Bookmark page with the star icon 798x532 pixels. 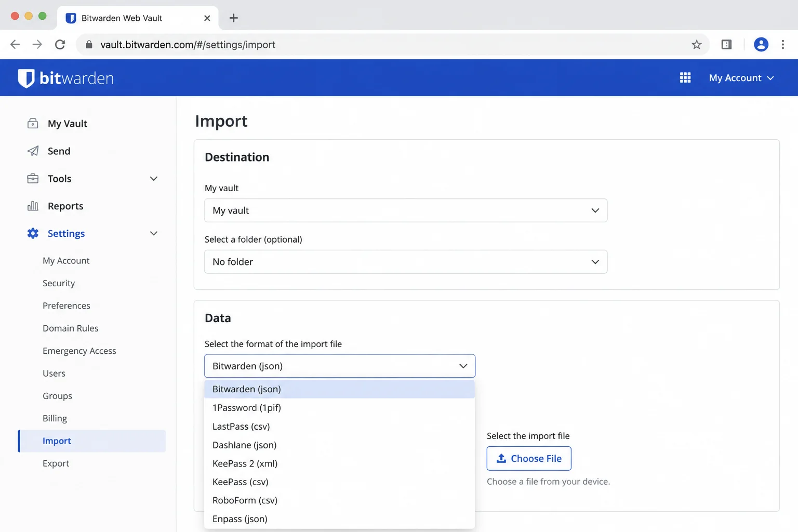(x=697, y=45)
